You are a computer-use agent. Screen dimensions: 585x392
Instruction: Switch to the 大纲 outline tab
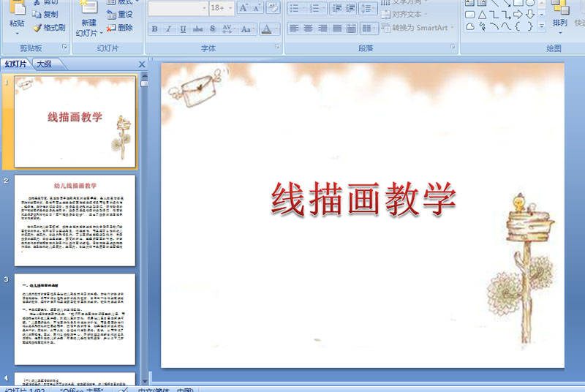pyautogui.click(x=44, y=64)
